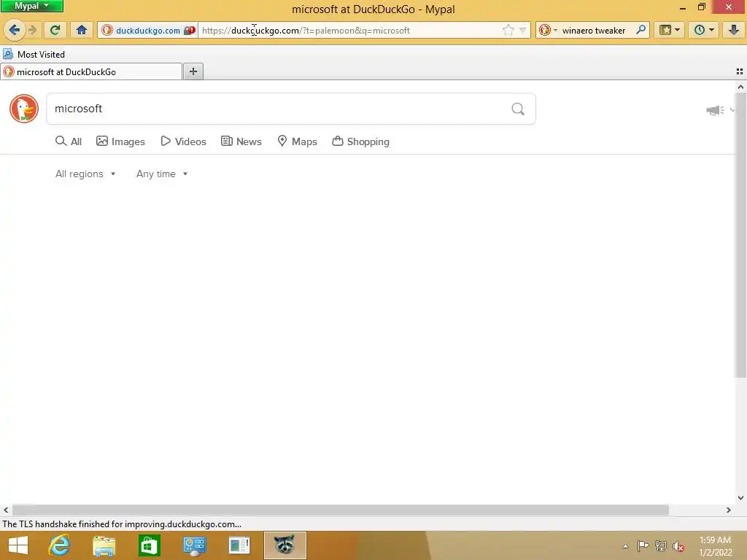This screenshot has height=560, width=747.
Task: Expand the Any time filter
Action: (162, 174)
